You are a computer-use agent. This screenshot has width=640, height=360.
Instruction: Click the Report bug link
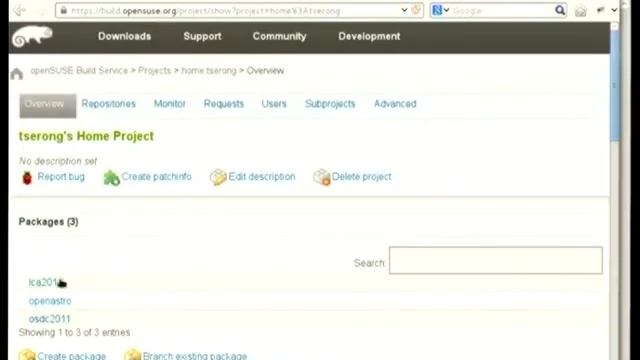(x=61, y=177)
